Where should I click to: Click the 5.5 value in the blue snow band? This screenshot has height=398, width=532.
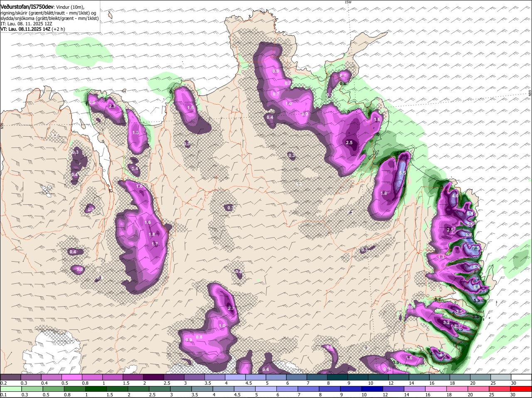click(402, 173)
